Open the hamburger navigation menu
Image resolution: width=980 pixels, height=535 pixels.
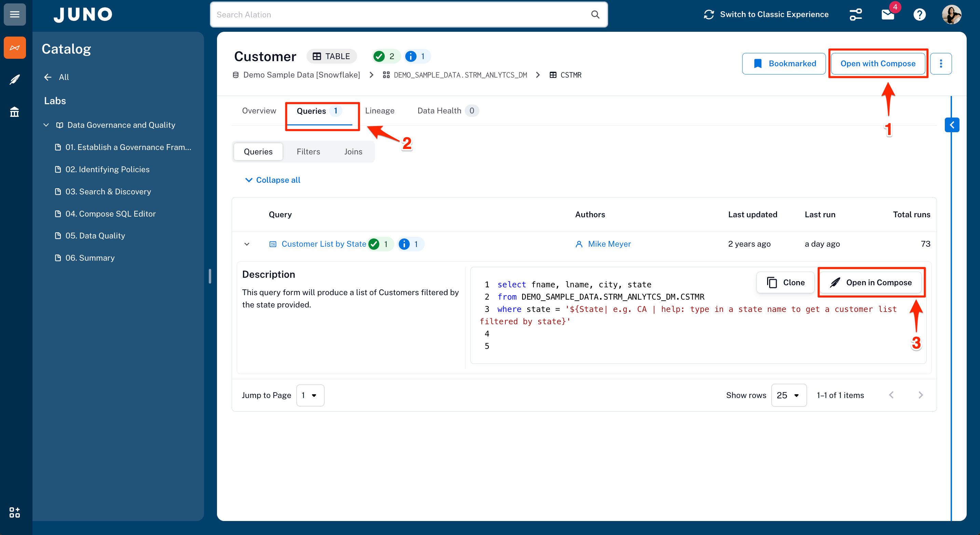[x=14, y=14]
